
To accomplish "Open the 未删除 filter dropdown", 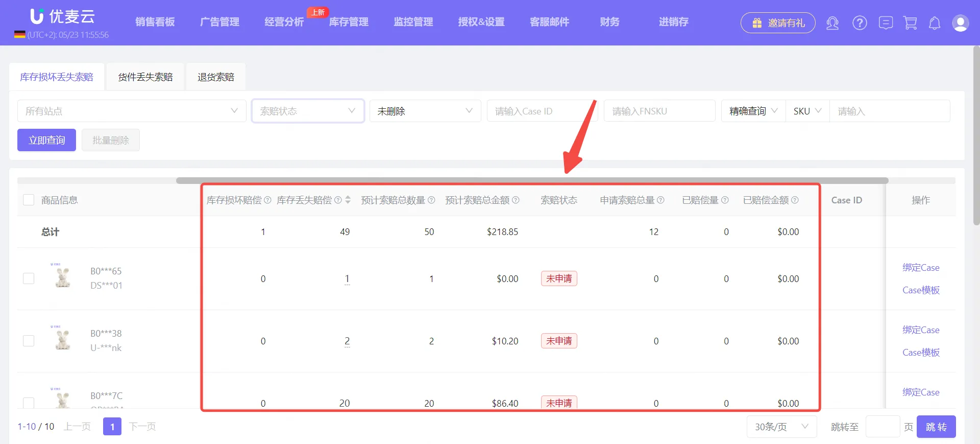I will (425, 111).
